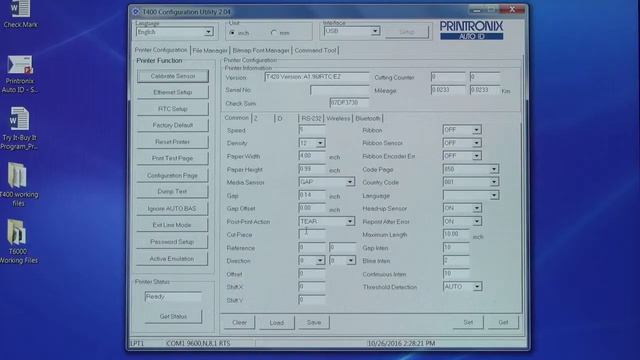Click the Gap value input field
The height and width of the screenshot is (360, 640).
pyautogui.click(x=312, y=195)
